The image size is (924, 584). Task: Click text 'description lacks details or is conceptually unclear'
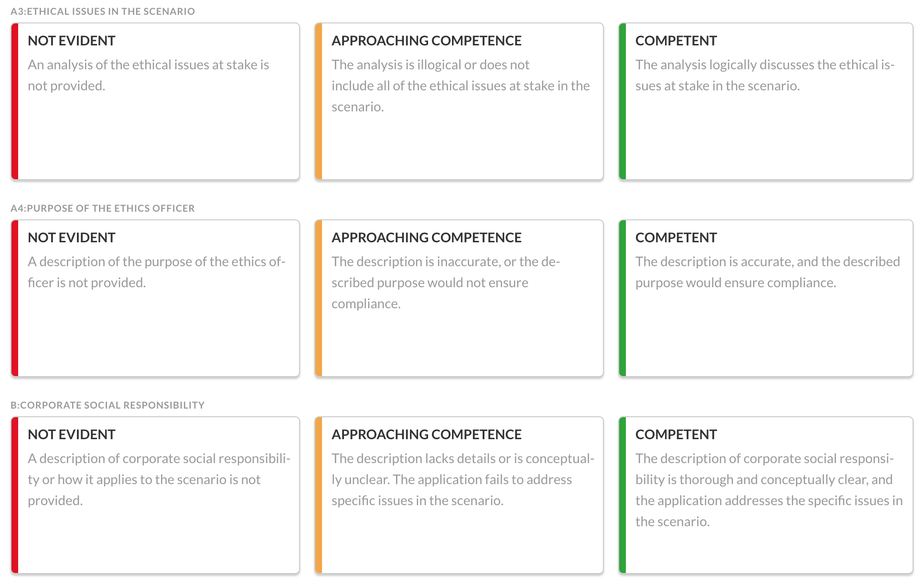click(x=463, y=469)
